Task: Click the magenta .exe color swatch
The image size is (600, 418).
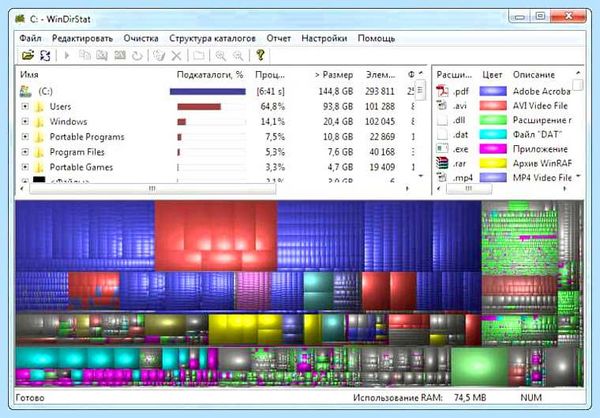Action: 493,149
